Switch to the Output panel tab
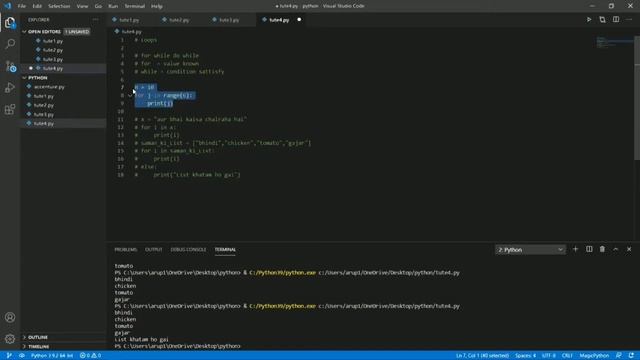This screenshot has height=360, width=640. [x=153, y=249]
